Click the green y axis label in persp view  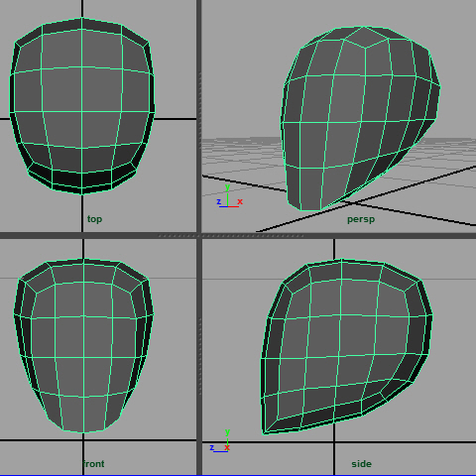227,187
